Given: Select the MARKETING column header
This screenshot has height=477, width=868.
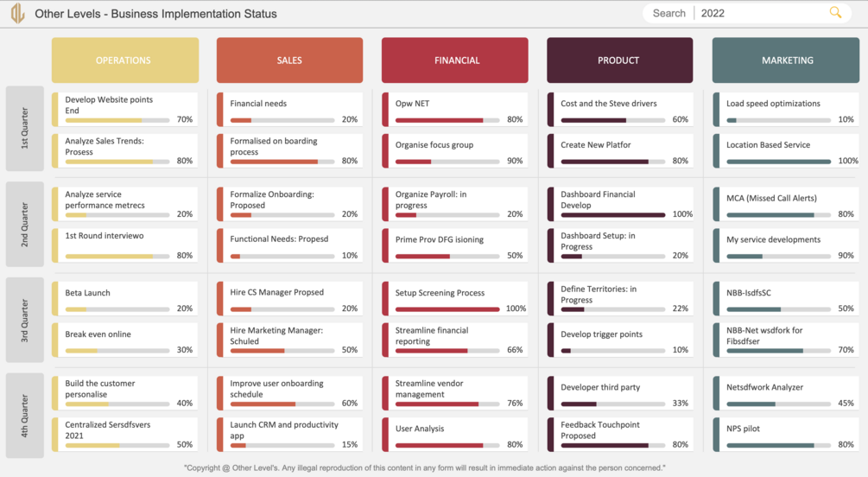Looking at the screenshot, I should pyautogui.click(x=785, y=60).
